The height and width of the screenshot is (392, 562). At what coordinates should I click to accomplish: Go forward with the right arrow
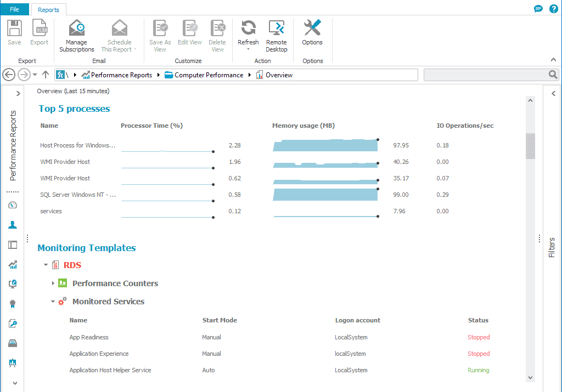coord(24,75)
